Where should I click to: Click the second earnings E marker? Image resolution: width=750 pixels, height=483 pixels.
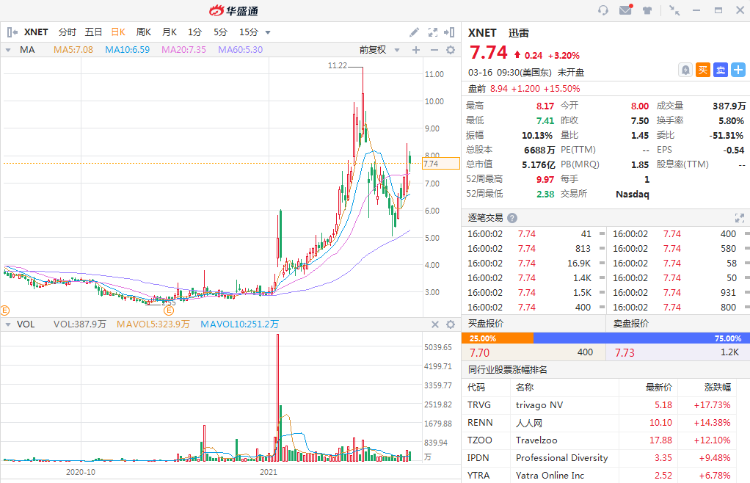tap(169, 310)
